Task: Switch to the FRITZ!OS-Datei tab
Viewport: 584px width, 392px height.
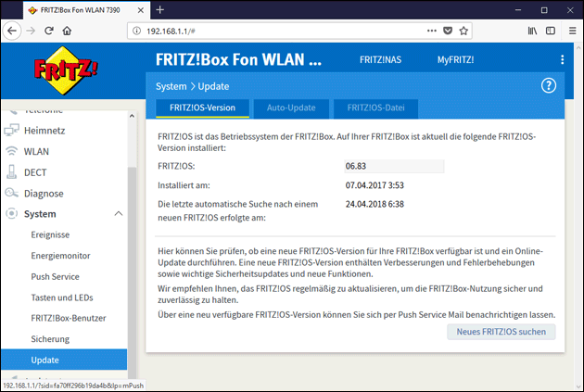Action: coord(375,107)
